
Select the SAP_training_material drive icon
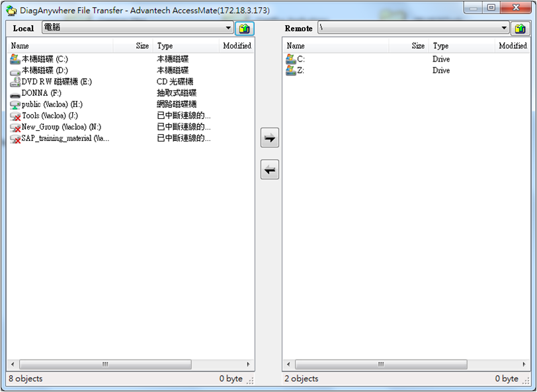[15, 139]
